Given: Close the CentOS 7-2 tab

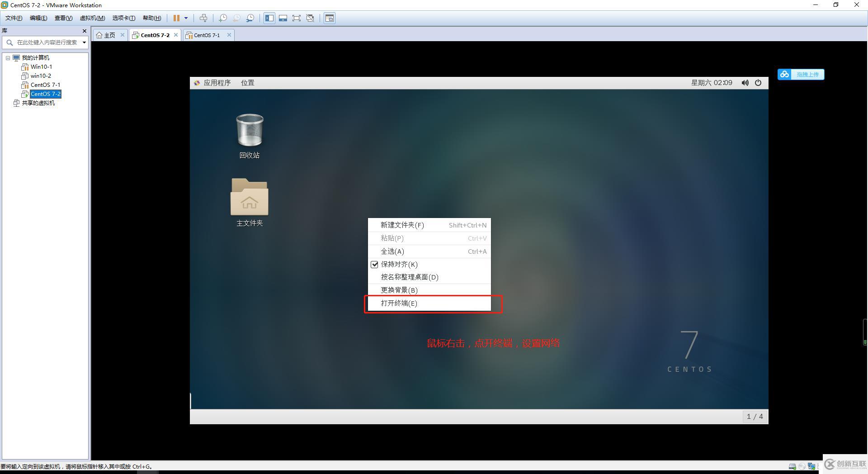Looking at the screenshot, I should (x=176, y=35).
